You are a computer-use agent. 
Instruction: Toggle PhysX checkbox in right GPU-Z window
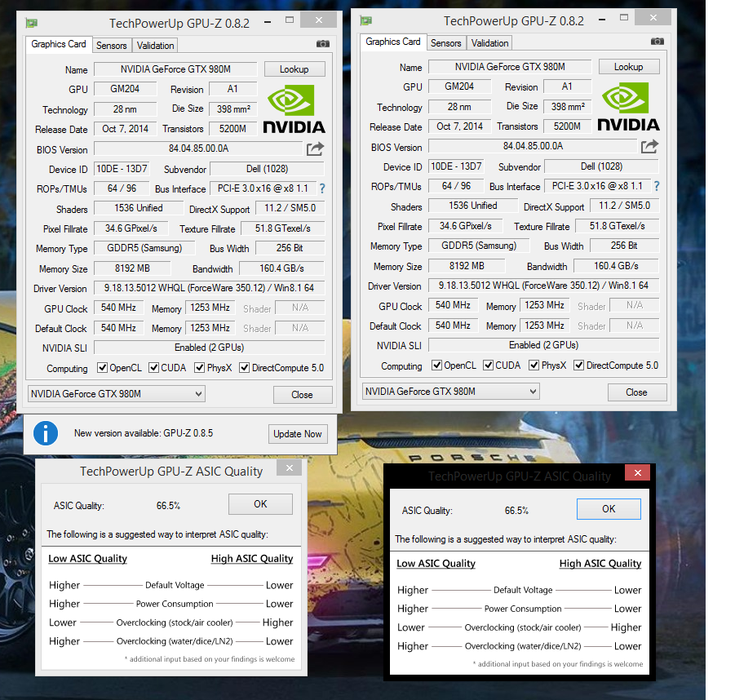[x=534, y=366]
